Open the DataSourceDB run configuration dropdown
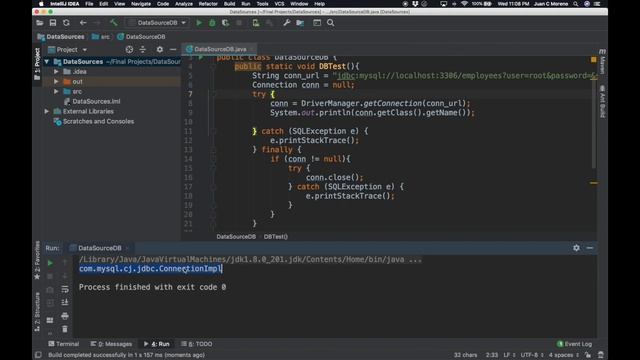The width and height of the screenshot is (640, 360). tap(157, 23)
